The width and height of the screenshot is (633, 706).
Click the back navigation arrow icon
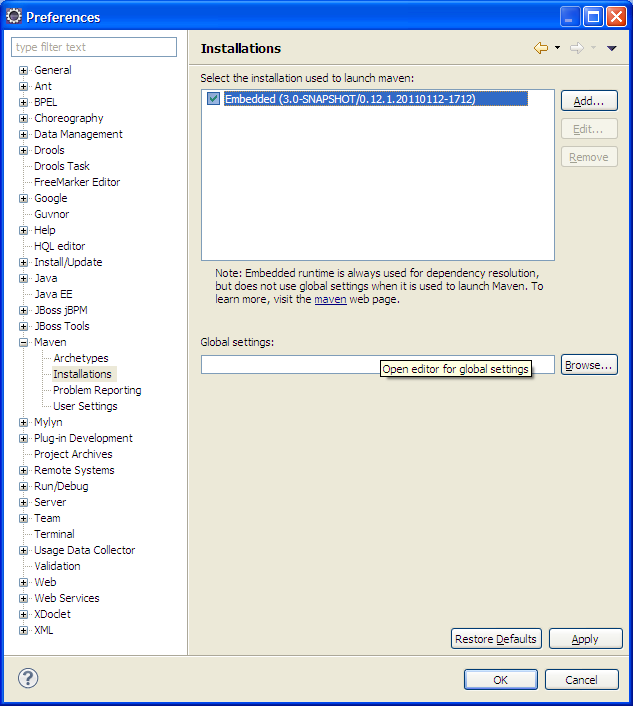point(541,48)
